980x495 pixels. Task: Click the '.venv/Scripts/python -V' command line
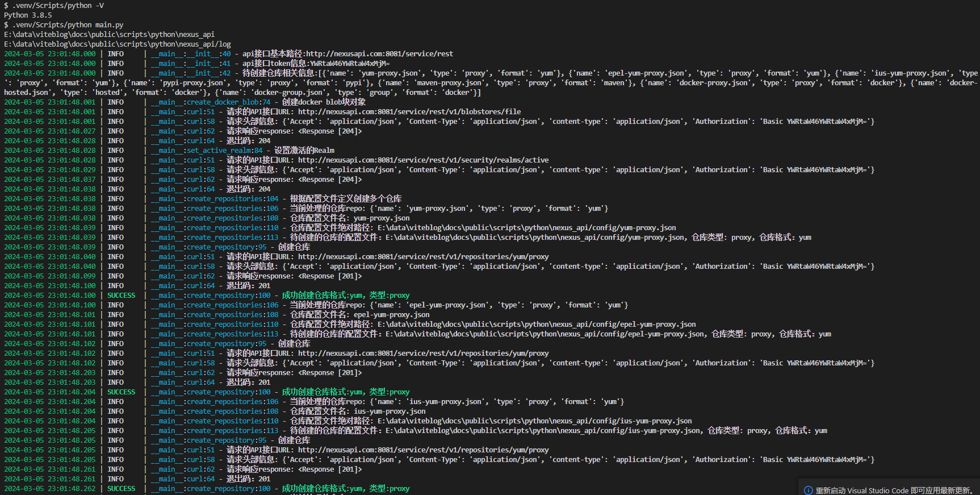[54, 6]
